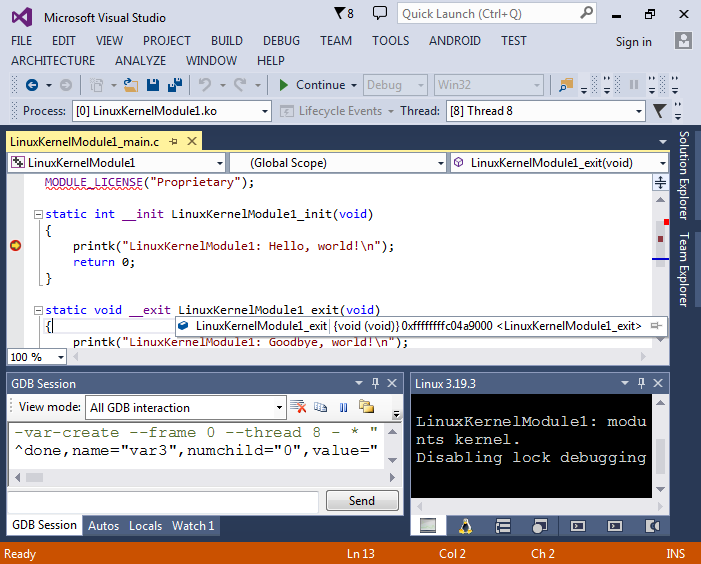Open the feedback speech bubble icon
Image resolution: width=701 pixels, height=564 pixels.
[380, 13]
